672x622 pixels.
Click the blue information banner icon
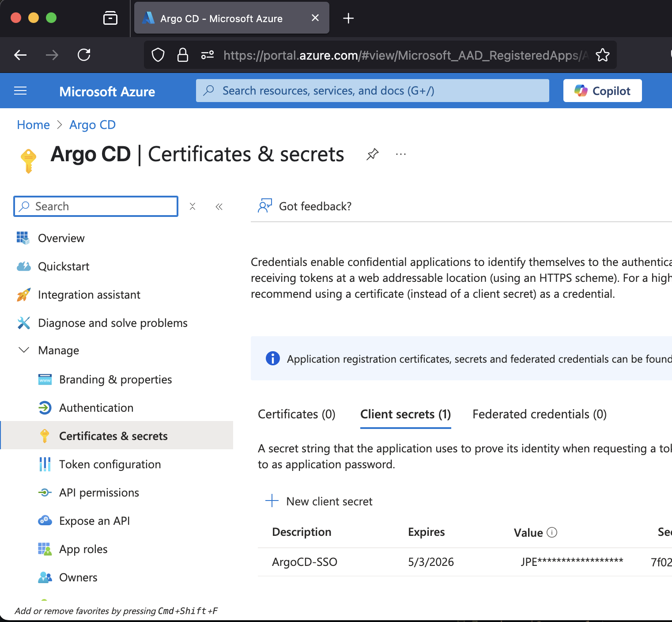(x=272, y=358)
